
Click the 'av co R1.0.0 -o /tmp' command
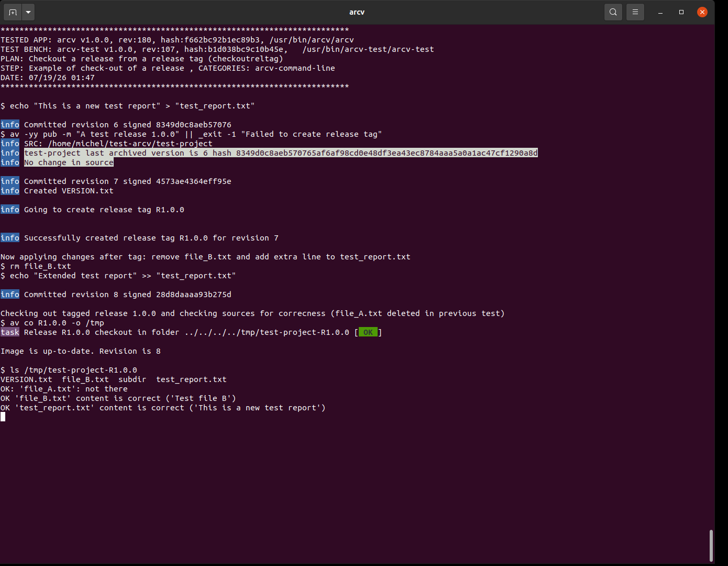pos(52,323)
